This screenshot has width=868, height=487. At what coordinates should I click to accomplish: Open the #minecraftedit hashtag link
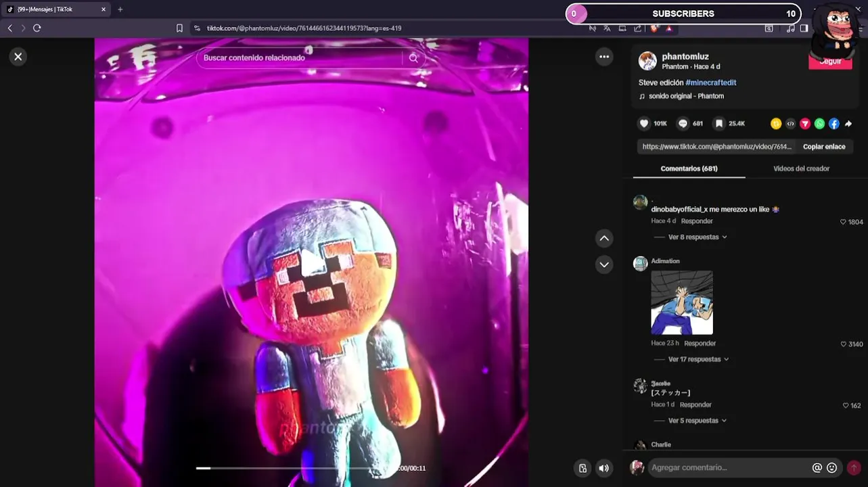click(710, 83)
